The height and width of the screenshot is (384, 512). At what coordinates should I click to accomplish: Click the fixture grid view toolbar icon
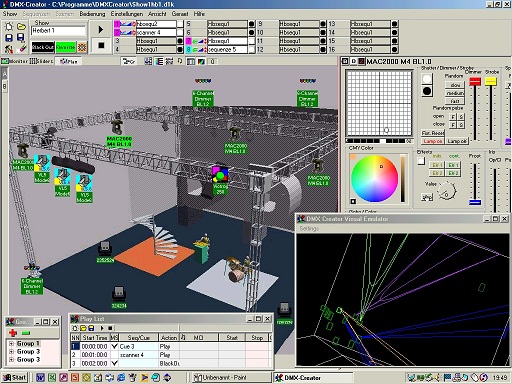coord(148,61)
